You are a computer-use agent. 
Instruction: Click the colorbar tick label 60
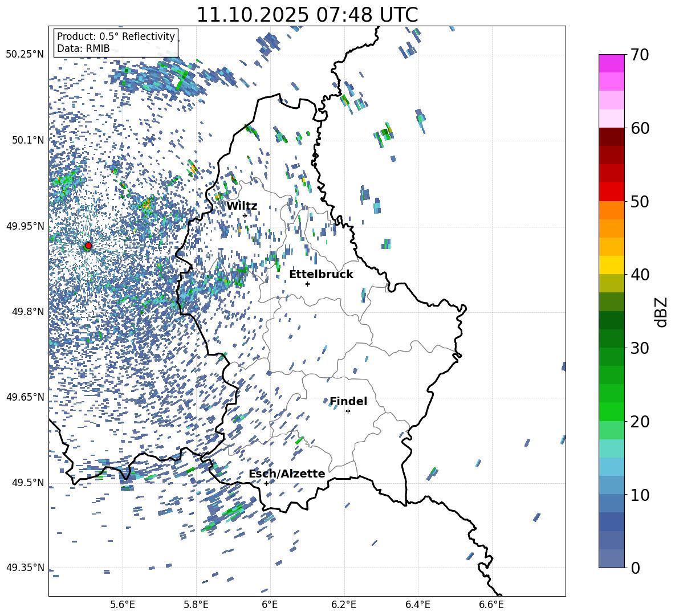tap(640, 128)
